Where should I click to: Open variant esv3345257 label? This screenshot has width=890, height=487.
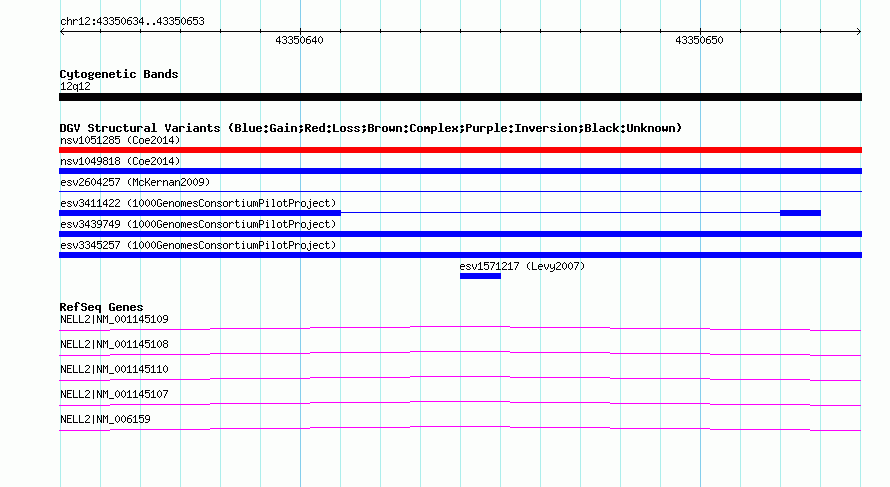tap(198, 245)
